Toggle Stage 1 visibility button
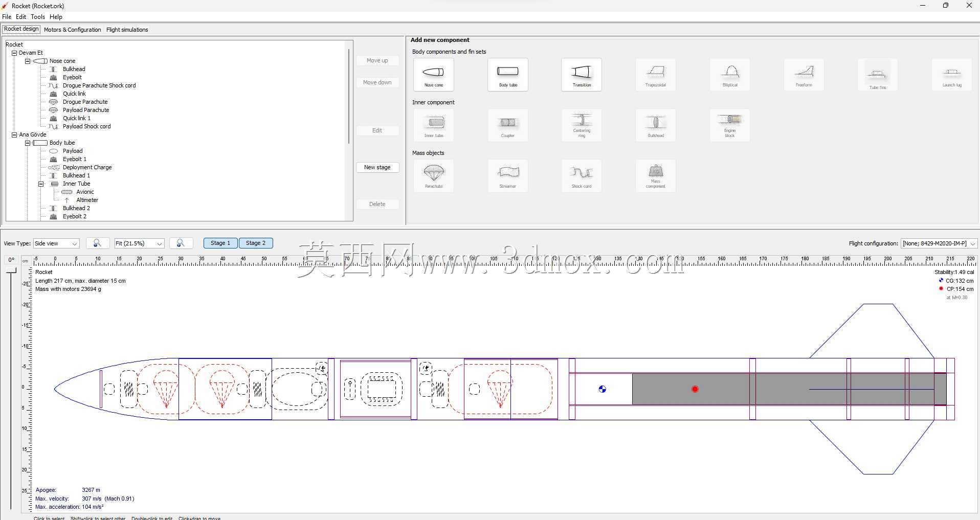Image resolution: width=980 pixels, height=520 pixels. (x=220, y=243)
